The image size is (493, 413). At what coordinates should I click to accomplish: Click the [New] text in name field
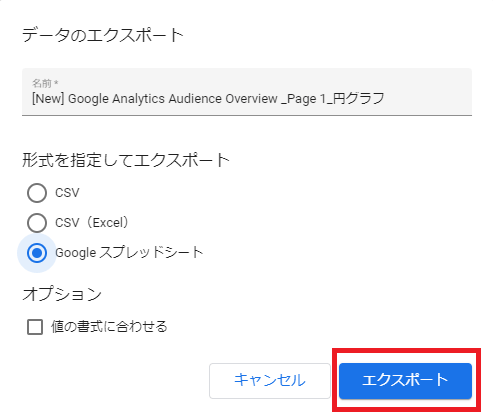(48, 99)
